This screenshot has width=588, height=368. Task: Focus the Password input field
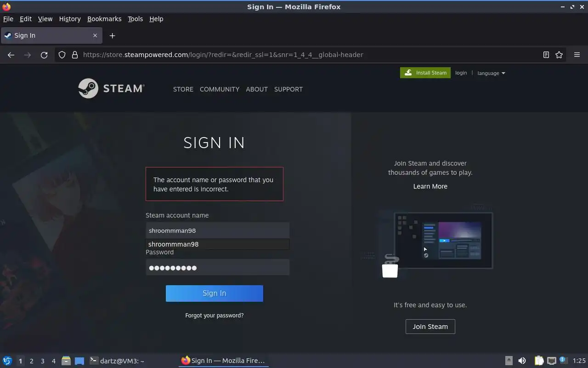coord(217,267)
